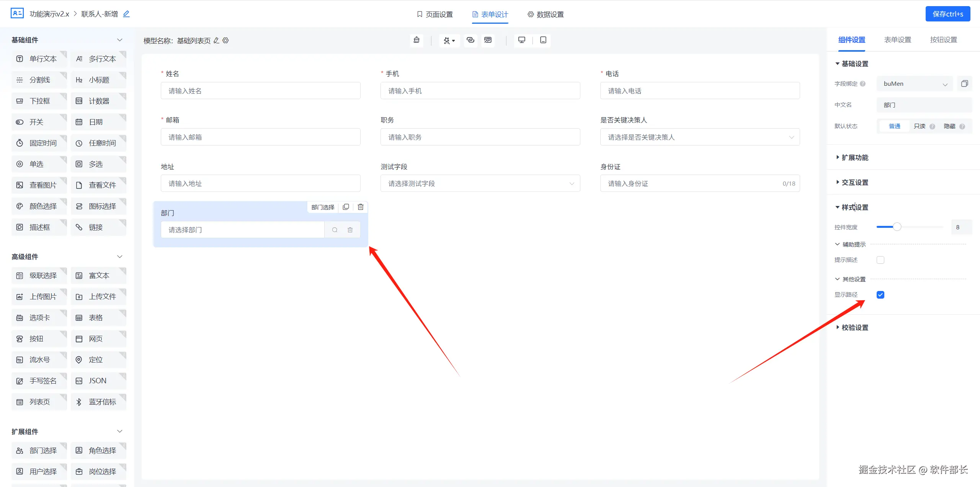Click the 控件宽度 slider handle

tap(897, 227)
